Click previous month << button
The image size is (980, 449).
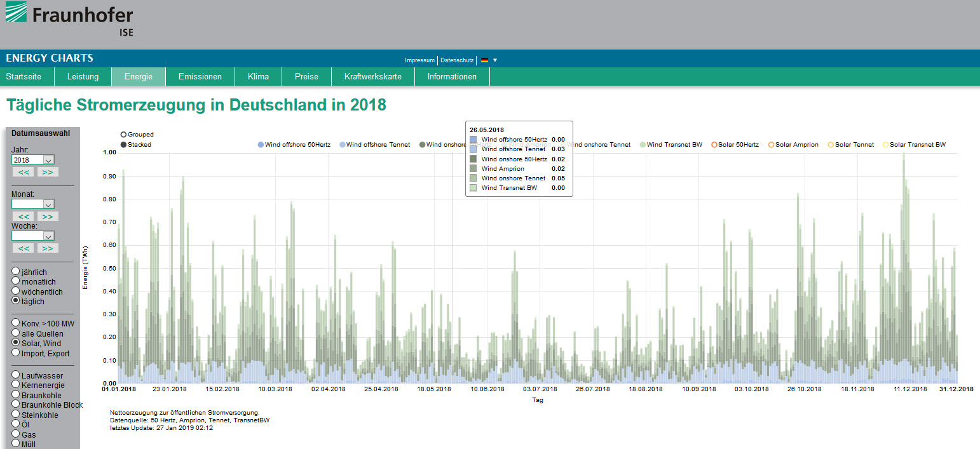[24, 217]
